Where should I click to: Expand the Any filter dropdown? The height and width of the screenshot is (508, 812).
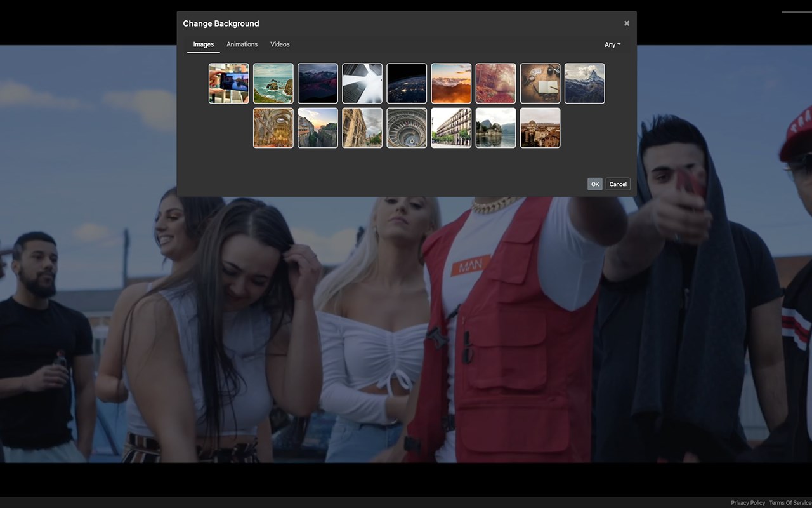(x=612, y=44)
